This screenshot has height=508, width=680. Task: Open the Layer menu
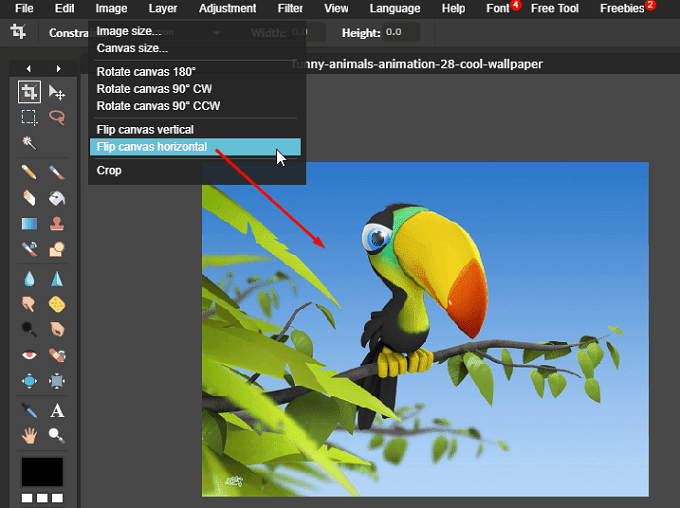pyautogui.click(x=163, y=8)
